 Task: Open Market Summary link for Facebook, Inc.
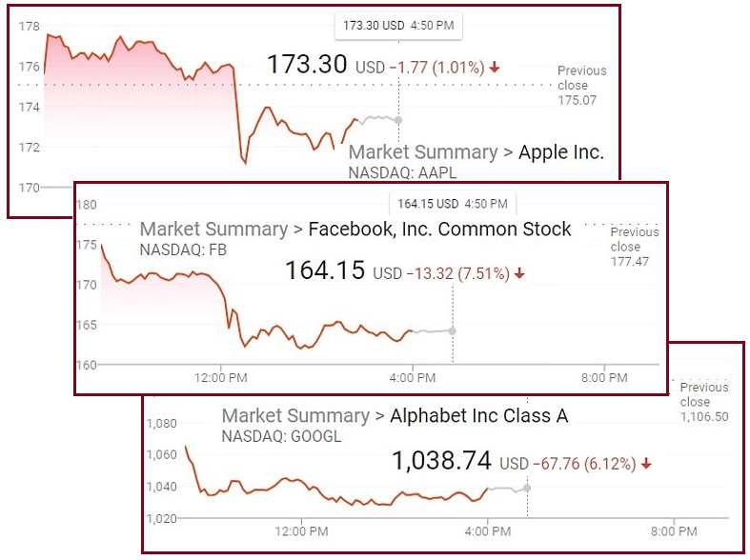[213, 230]
